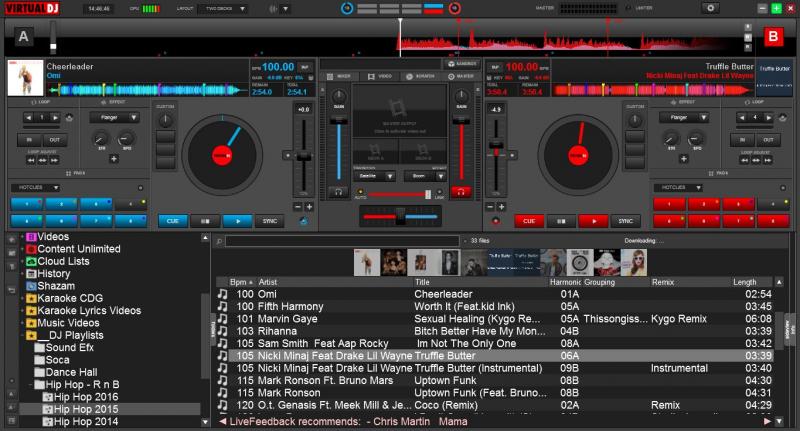Click the red deck B headphone cue button
Viewport: 800px width, 431px height.
tap(461, 192)
